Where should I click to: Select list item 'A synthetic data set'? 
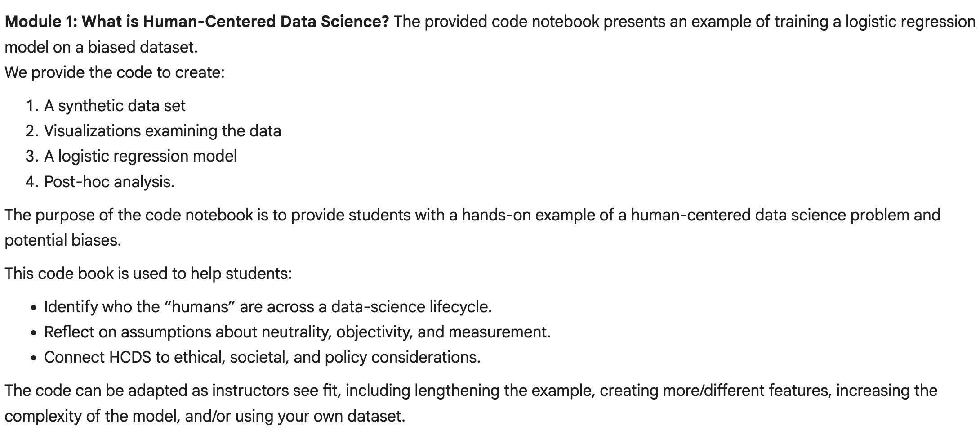pyautogui.click(x=115, y=106)
